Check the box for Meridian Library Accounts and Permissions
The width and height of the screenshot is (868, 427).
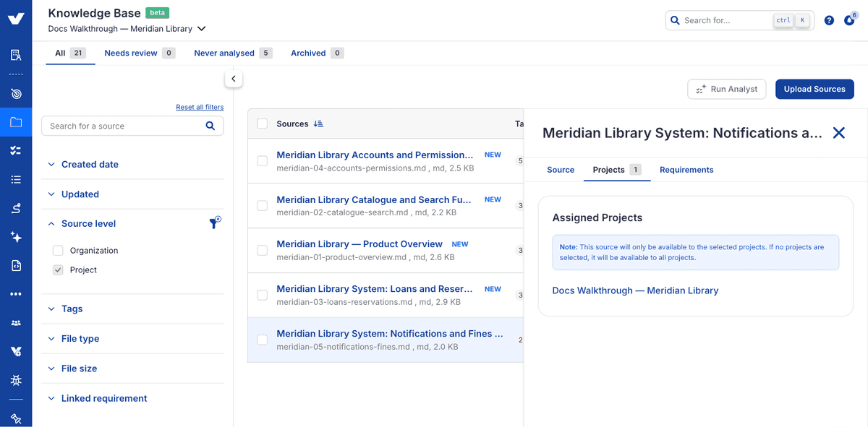click(262, 161)
